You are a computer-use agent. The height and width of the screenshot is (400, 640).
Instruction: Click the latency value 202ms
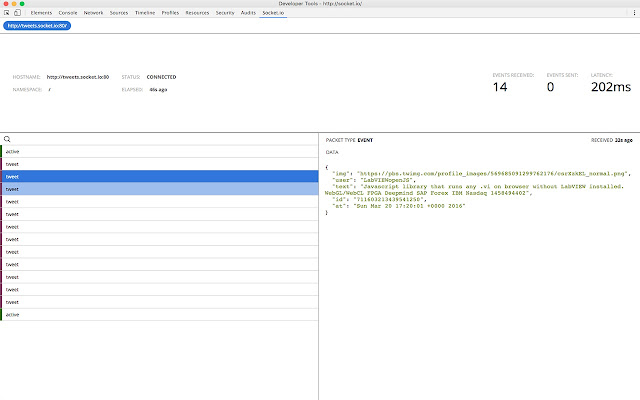[611, 87]
